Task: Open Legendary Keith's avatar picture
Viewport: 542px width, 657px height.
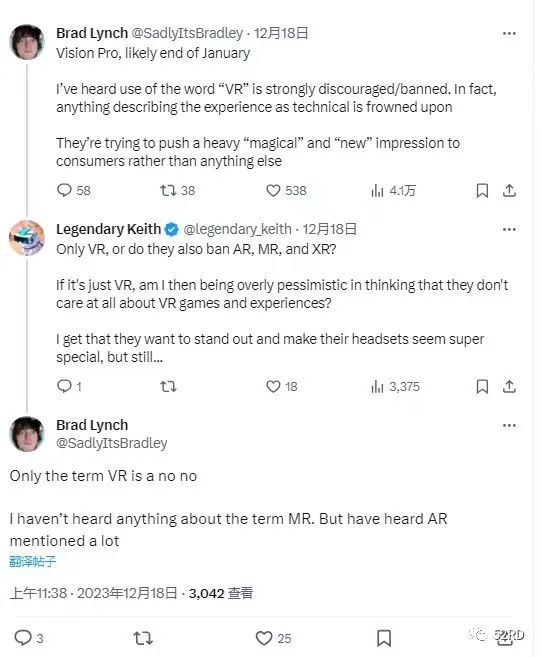Action: coord(27,238)
